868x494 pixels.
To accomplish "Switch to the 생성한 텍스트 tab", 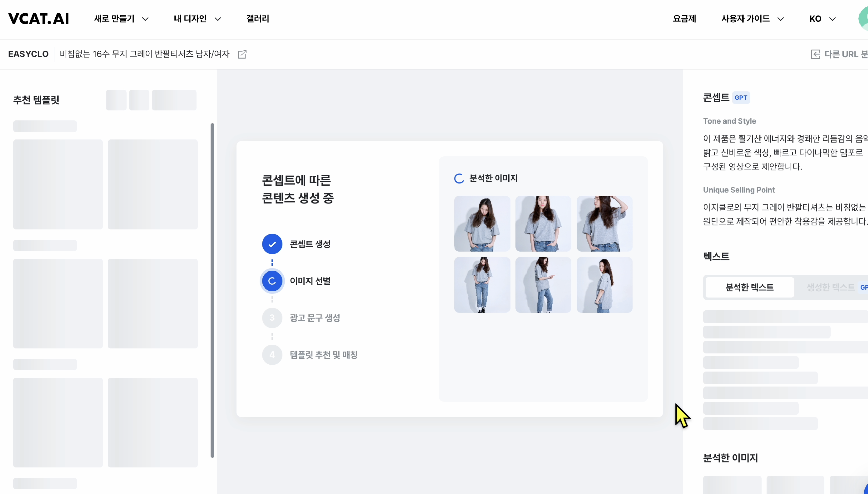I will 831,287.
